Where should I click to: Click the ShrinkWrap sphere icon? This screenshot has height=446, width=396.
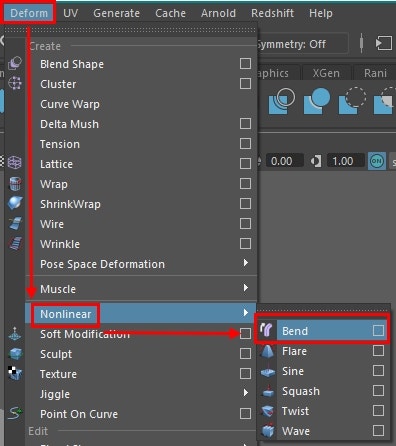click(x=15, y=203)
